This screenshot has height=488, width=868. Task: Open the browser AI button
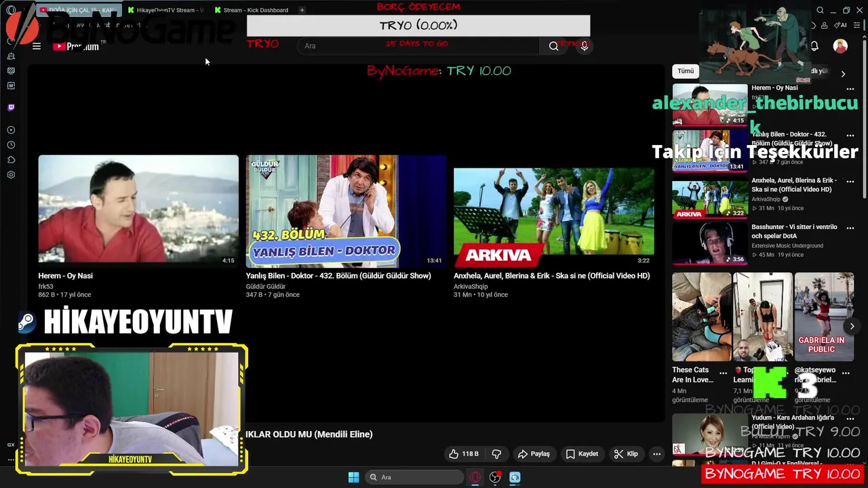(841, 25)
